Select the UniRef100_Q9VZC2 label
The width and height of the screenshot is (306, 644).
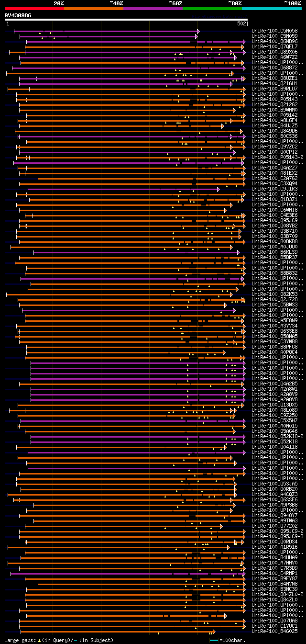[x=274, y=147]
